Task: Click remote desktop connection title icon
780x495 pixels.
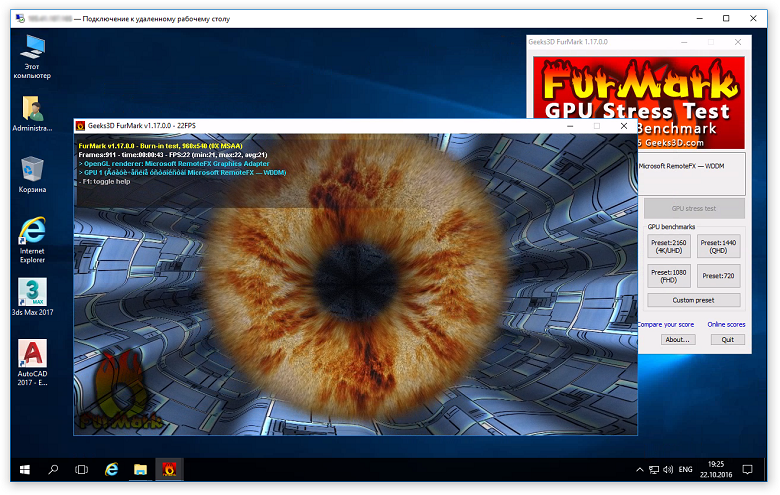Action: point(20,18)
